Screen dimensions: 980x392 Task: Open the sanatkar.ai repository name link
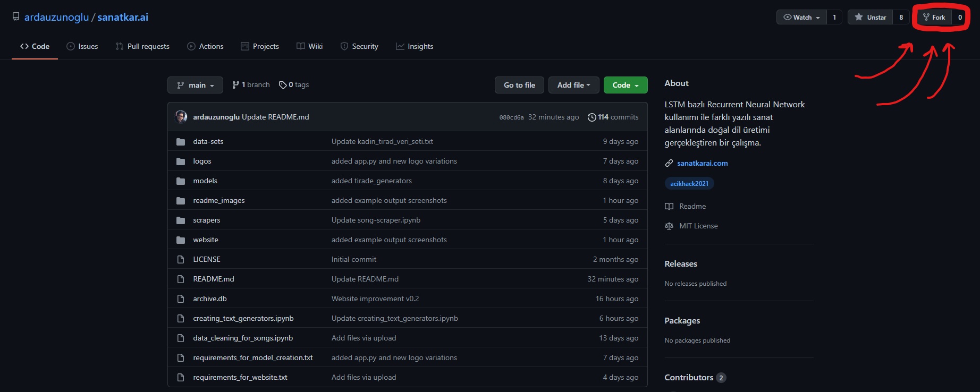(x=123, y=17)
